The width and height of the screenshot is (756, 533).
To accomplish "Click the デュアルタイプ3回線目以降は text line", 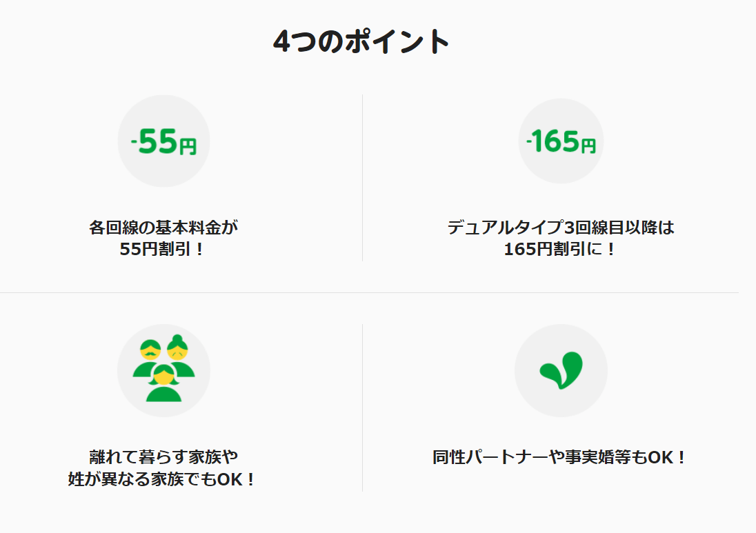I will [x=561, y=227].
